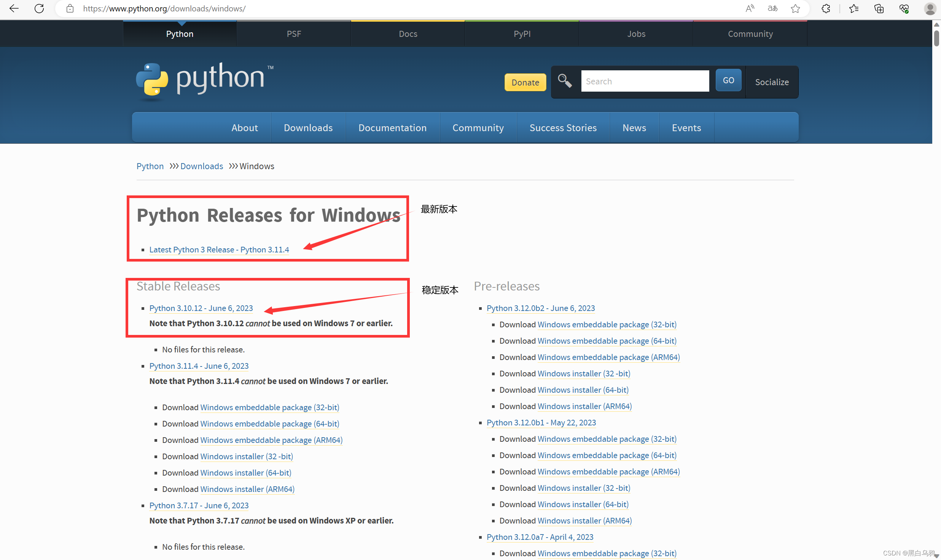
Task: Click inside the Search input field
Action: [x=645, y=81]
